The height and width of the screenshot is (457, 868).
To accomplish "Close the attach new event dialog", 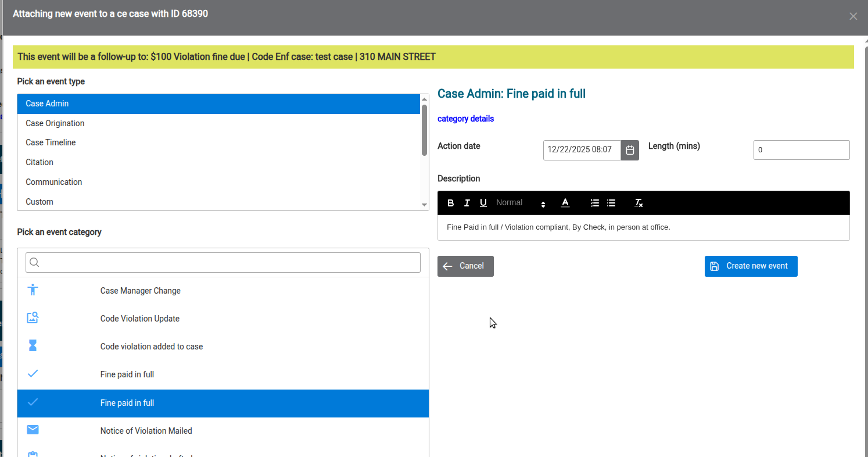I will [x=853, y=16].
